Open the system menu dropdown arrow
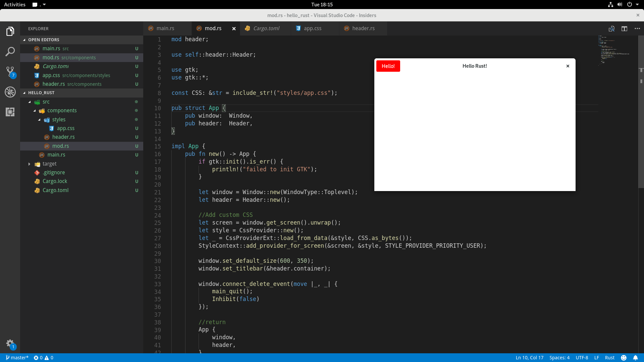The height and width of the screenshot is (362, 644). coord(637,5)
